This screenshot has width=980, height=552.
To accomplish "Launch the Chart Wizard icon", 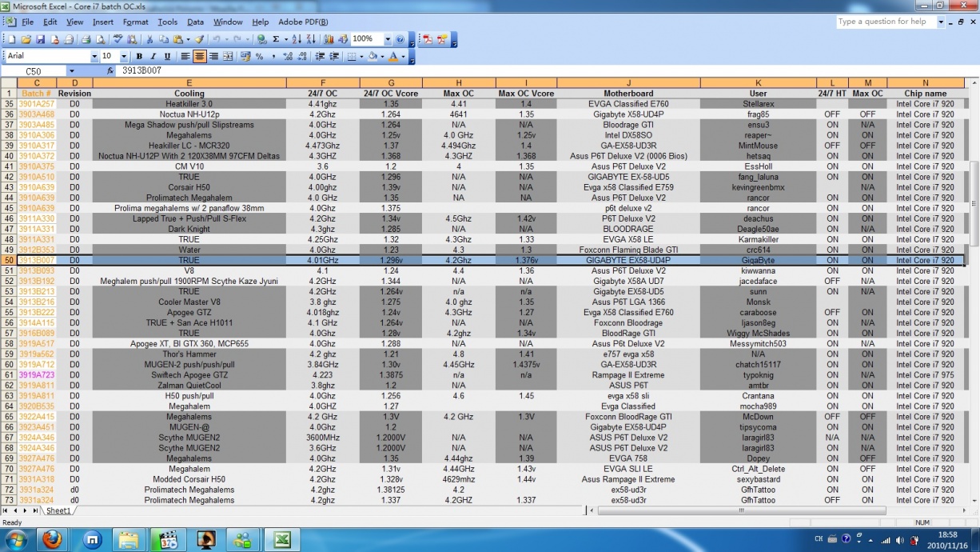I will point(329,39).
